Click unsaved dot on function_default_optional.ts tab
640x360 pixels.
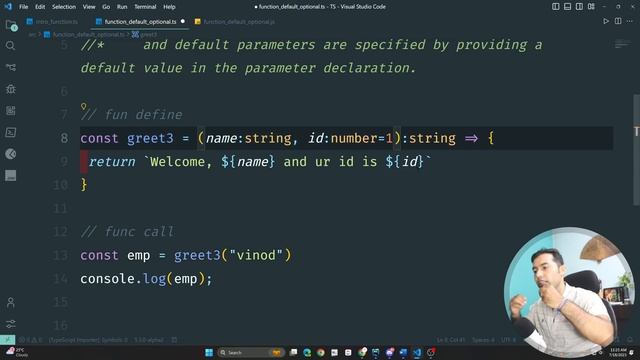(x=183, y=21)
